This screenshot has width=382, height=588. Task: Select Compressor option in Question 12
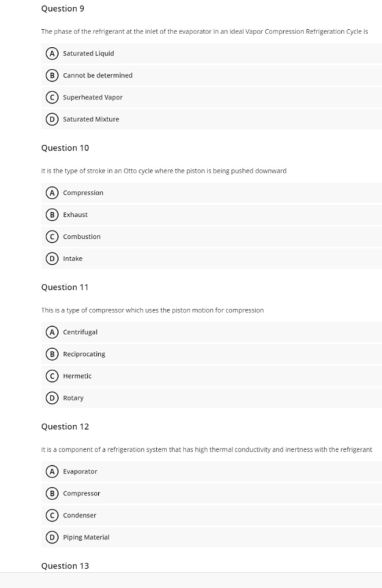tap(211, 493)
